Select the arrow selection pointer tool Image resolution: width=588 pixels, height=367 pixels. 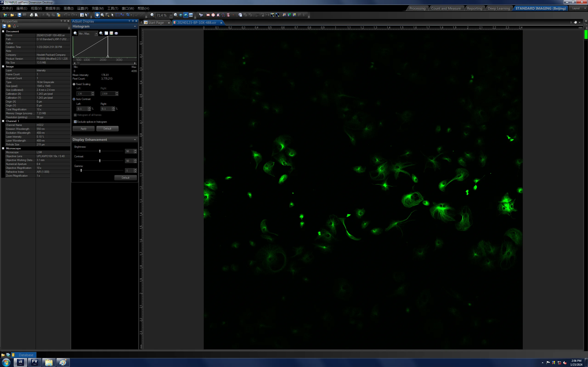click(x=112, y=15)
